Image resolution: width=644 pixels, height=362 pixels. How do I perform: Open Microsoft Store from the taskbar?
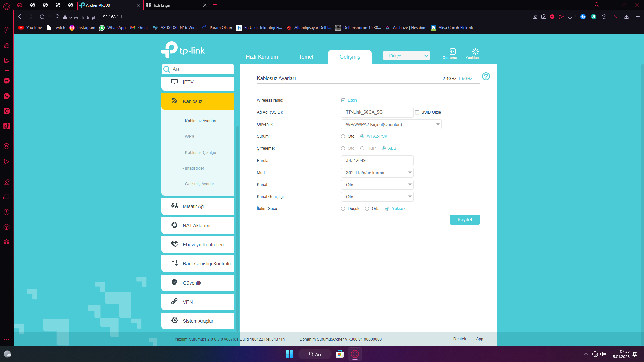340,354
